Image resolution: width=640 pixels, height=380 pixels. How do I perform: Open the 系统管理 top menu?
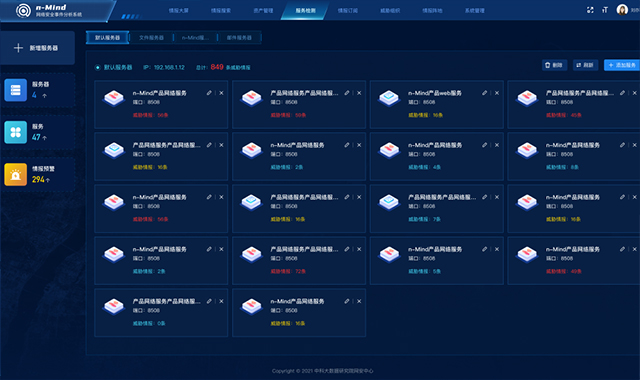point(474,11)
